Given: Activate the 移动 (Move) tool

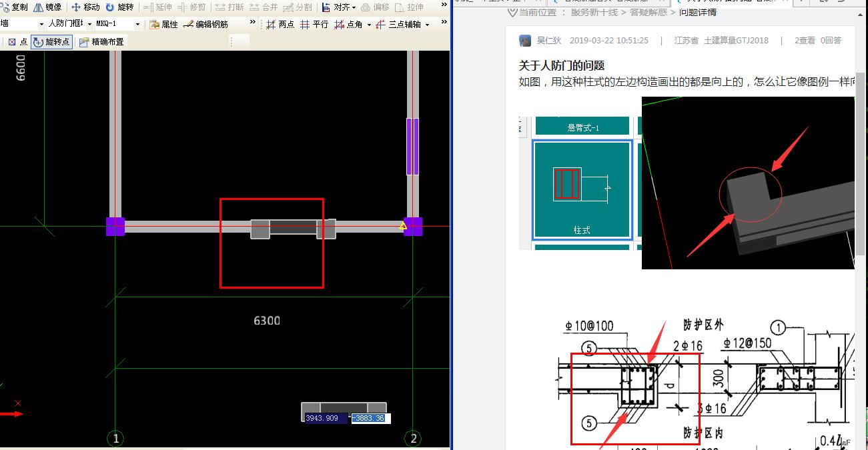Looking at the screenshot, I should tap(85, 7).
